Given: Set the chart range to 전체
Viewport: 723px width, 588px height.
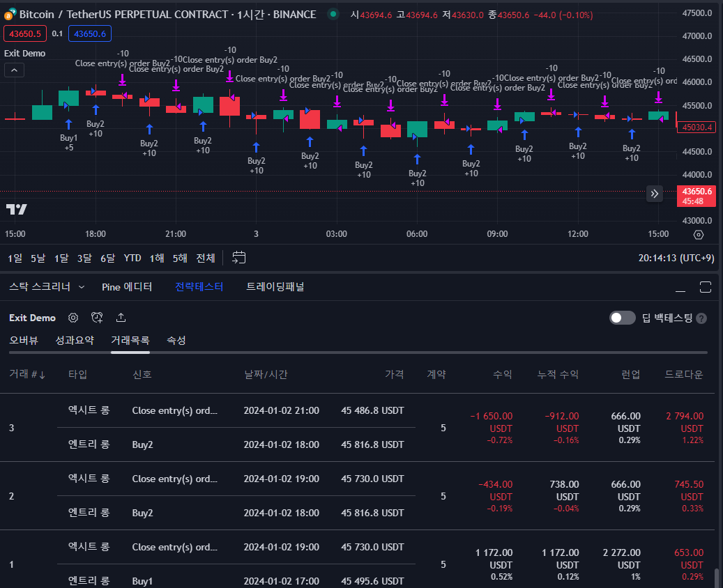Looking at the screenshot, I should pos(206,258).
